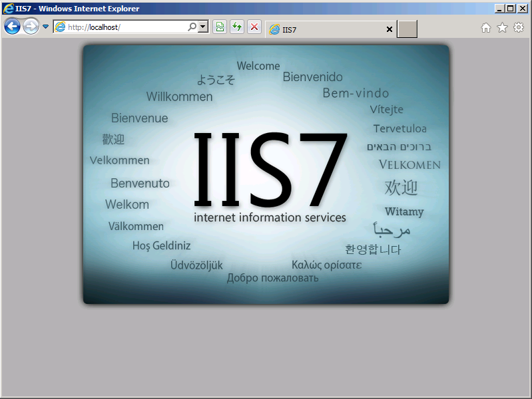The height and width of the screenshot is (399, 532).
Task: Click the "Benvenuto" text
Action: coord(140,183)
